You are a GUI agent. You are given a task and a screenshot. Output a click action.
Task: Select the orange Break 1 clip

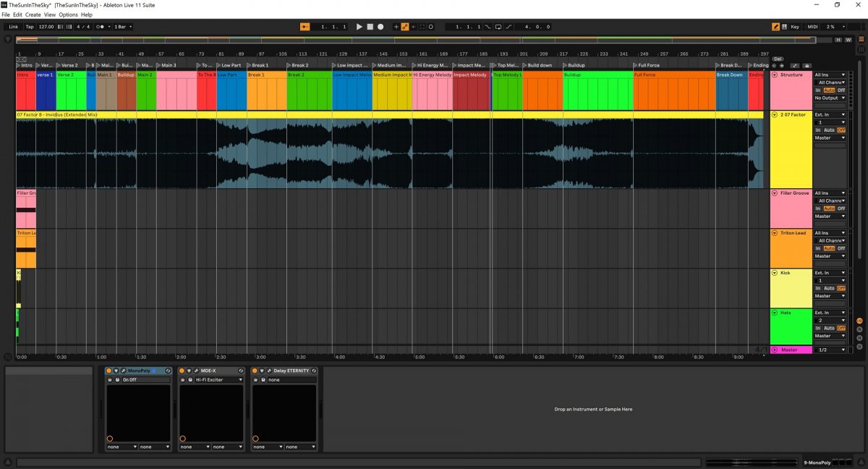point(267,90)
